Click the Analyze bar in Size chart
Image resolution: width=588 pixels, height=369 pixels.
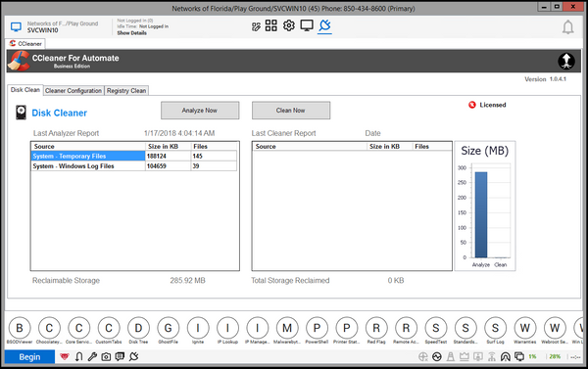(x=481, y=214)
